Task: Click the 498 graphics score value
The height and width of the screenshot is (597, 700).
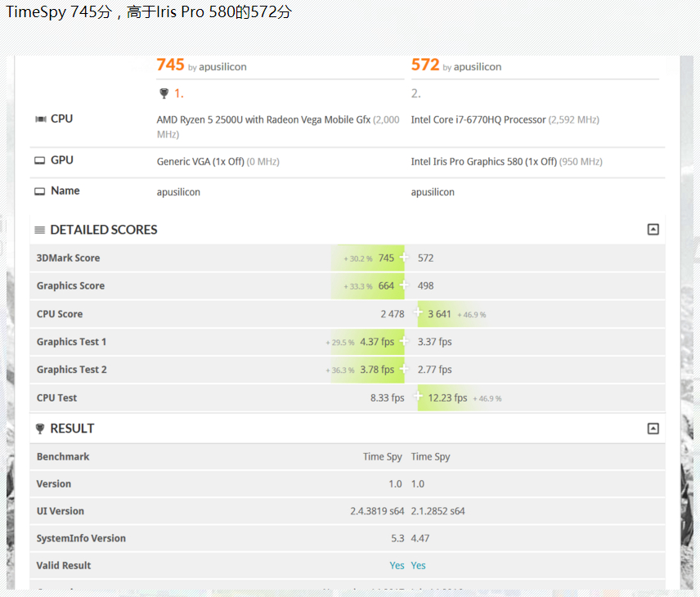Action: 425,285
